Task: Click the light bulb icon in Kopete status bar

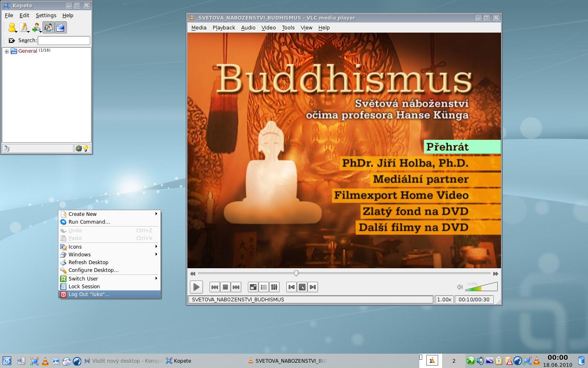Action: tap(86, 148)
